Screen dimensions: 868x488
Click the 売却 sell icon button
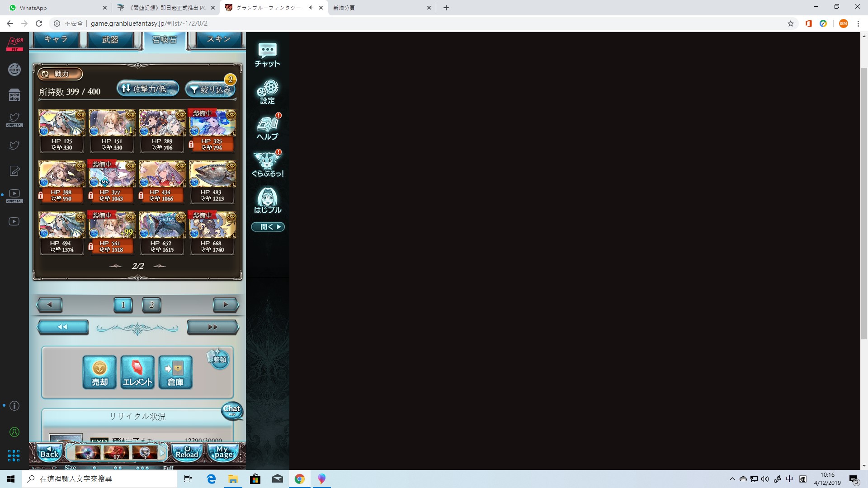(99, 372)
